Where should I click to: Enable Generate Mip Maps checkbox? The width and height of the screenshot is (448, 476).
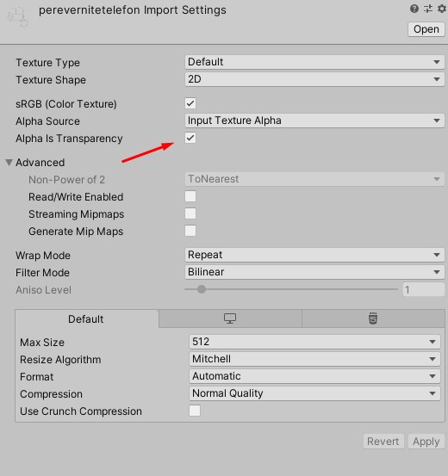click(190, 231)
